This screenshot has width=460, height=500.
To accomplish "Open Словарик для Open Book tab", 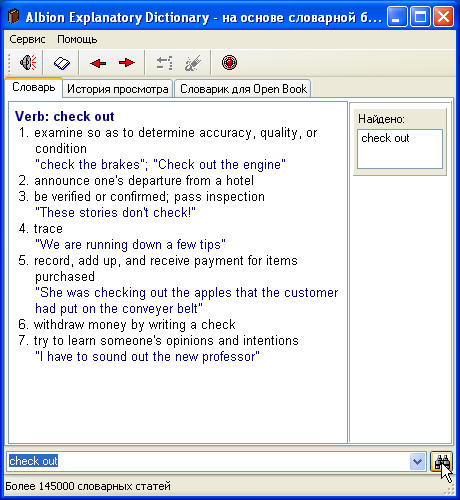I will 243,89.
